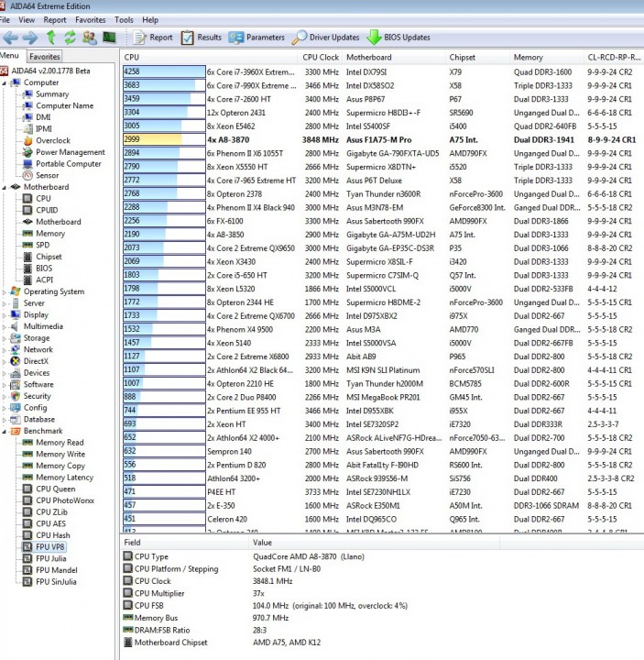Viewport: 644px width, 660px height.
Task: Open the Overclock page icon
Action: pos(27,140)
